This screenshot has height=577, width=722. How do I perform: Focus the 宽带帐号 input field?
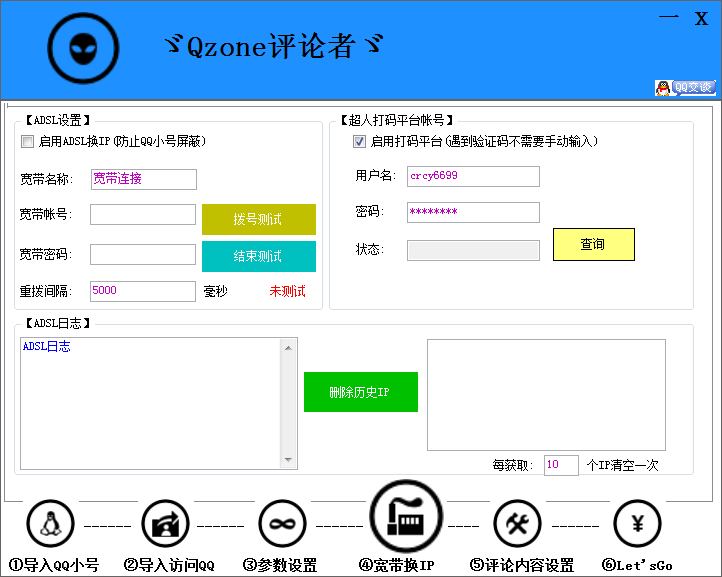click(x=143, y=215)
